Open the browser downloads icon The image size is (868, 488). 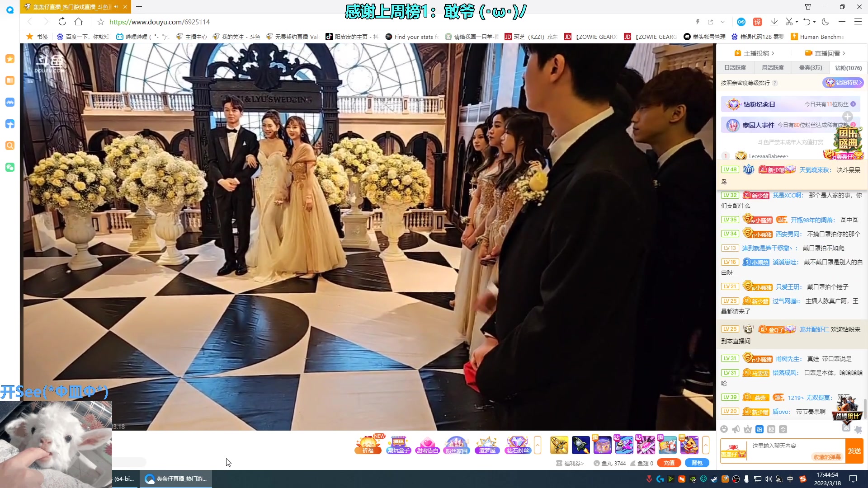click(x=774, y=22)
